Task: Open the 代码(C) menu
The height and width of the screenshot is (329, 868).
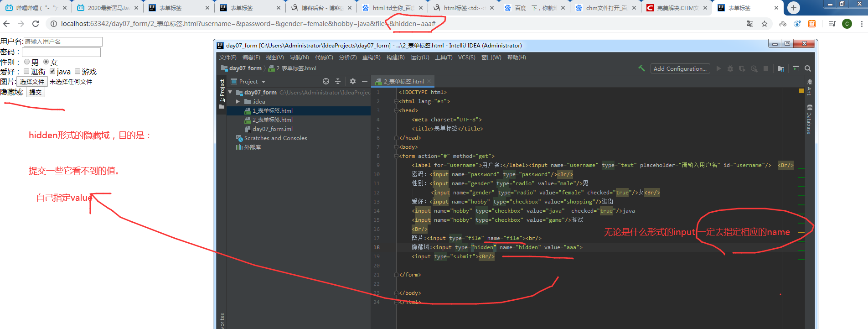Action: [324, 57]
